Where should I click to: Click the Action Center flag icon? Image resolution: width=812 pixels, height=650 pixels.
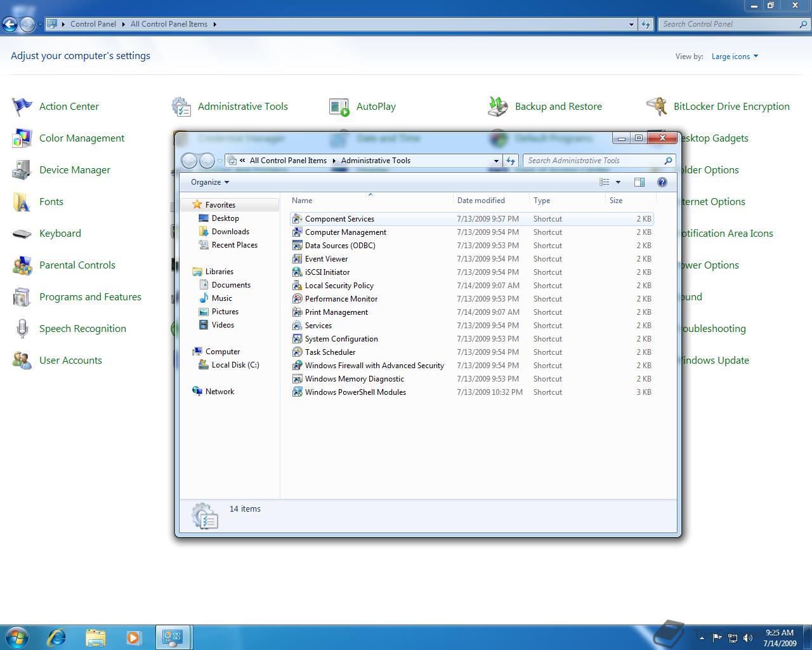(22, 107)
